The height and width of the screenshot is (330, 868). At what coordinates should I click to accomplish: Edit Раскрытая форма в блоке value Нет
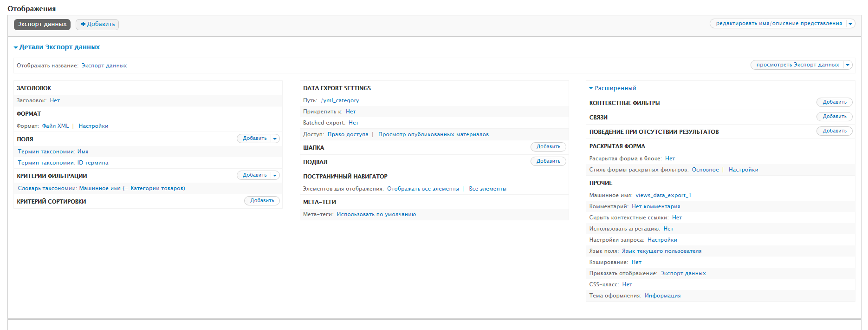pos(670,158)
